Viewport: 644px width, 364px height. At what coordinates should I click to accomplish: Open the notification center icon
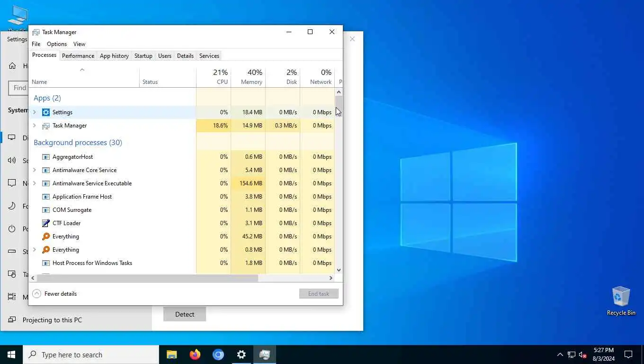[628, 355]
